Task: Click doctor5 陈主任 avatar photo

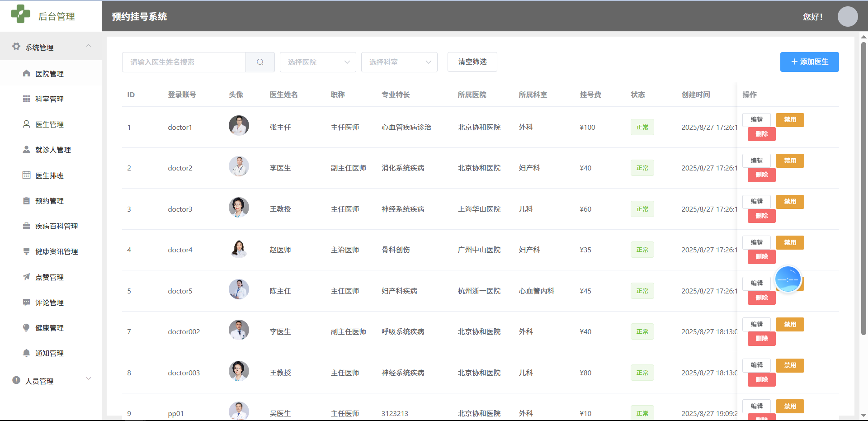Action: click(x=239, y=289)
